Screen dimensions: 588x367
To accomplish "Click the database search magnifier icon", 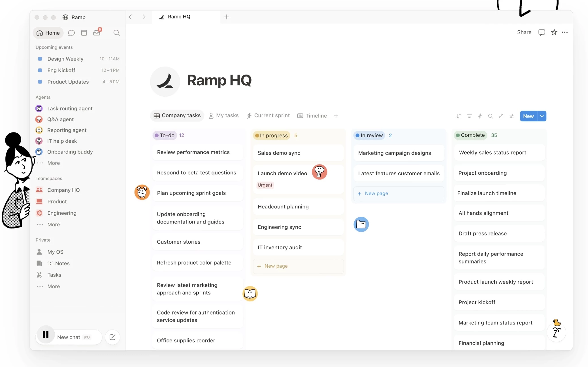I will (491, 116).
